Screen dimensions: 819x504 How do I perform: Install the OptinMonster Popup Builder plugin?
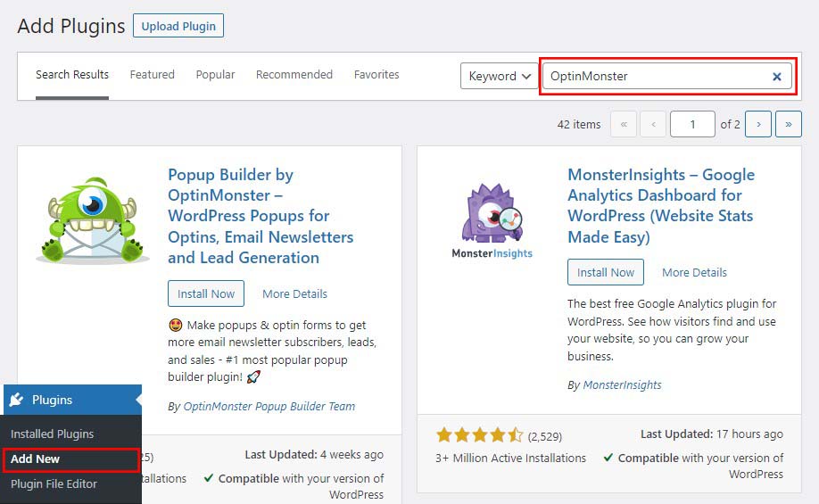(x=206, y=293)
